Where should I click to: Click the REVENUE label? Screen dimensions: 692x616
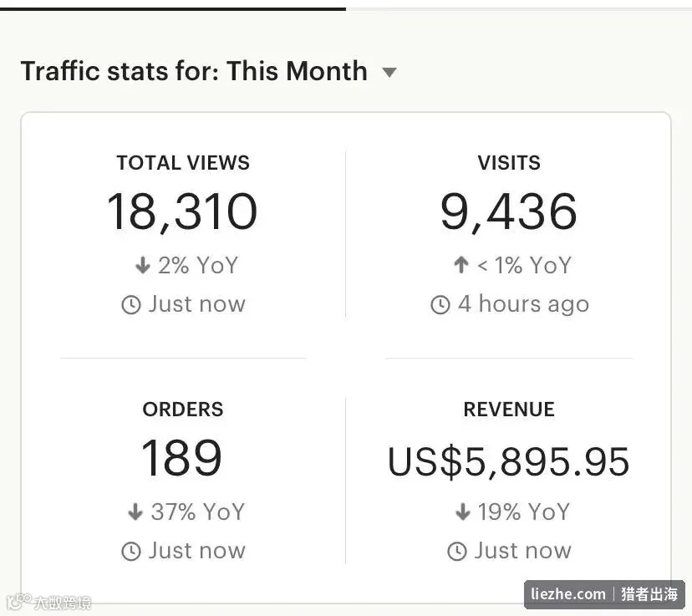(x=509, y=410)
